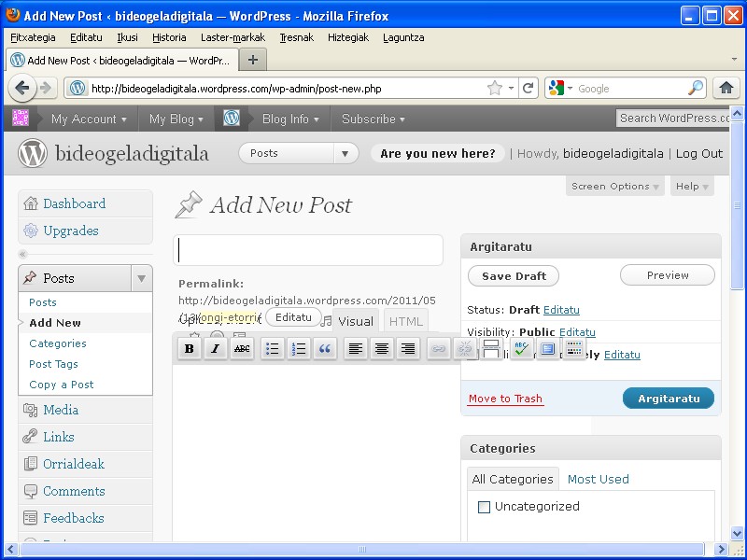This screenshot has width=747, height=560.
Task: Collapse the sidebar with the double-arrow icon
Action: click(x=22, y=254)
